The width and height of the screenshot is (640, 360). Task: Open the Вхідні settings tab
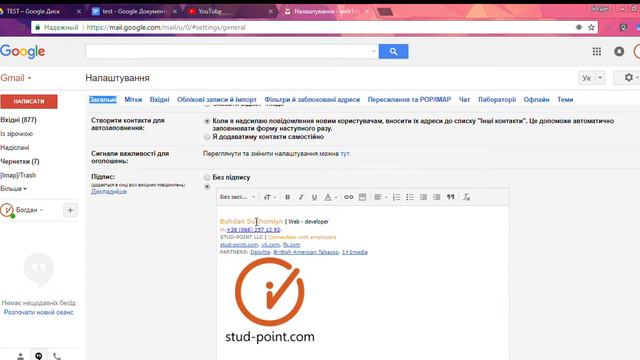tap(159, 100)
